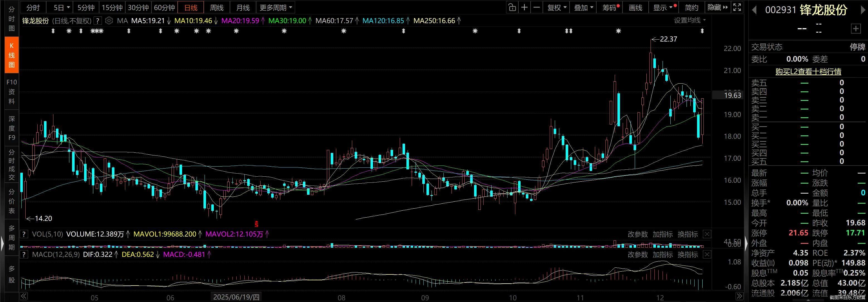Screen dimensions: 868x302
Task: Hide the right side panel with 隐藏
Action: 717,8
